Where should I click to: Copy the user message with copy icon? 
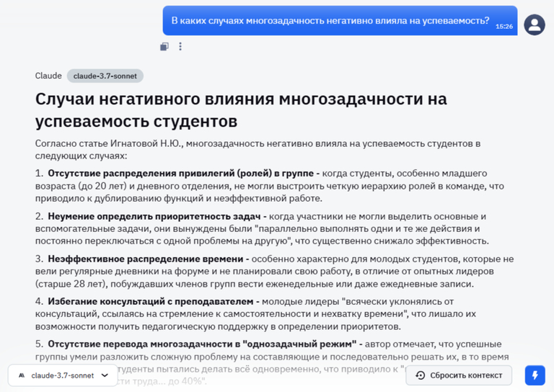point(164,47)
